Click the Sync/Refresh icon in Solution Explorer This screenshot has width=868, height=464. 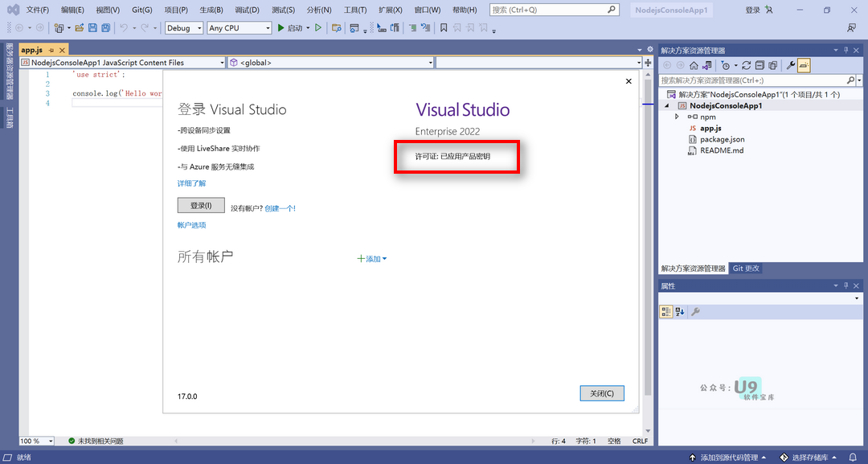tap(746, 65)
